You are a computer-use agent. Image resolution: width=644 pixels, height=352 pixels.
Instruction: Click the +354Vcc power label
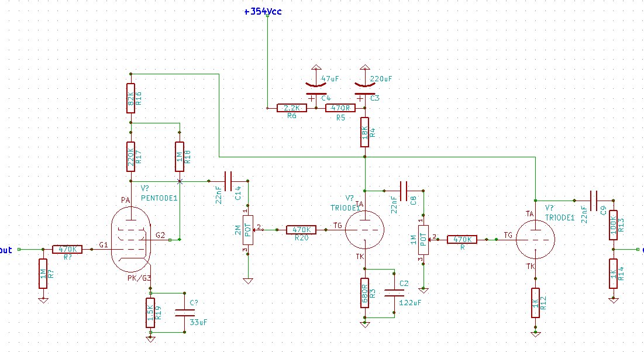click(263, 12)
